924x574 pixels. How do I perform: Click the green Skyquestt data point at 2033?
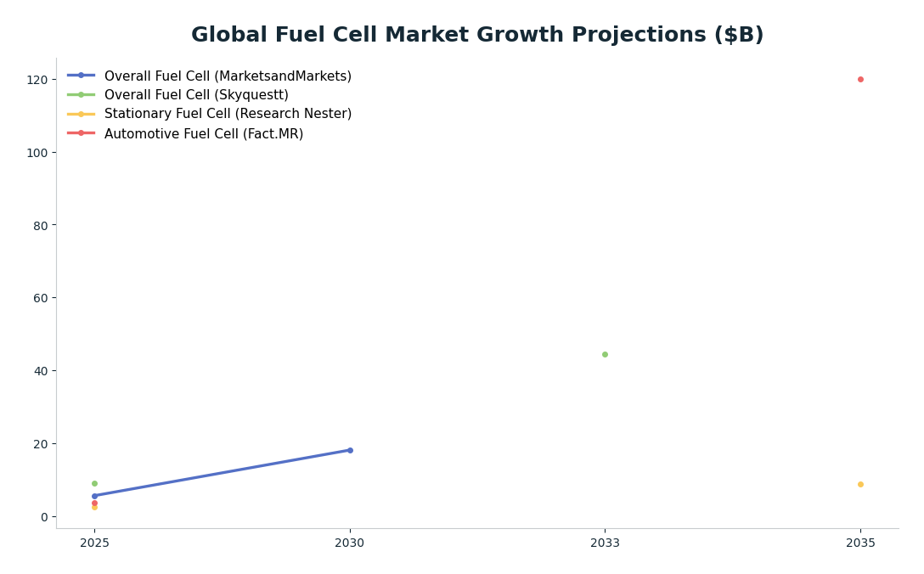pos(605,355)
